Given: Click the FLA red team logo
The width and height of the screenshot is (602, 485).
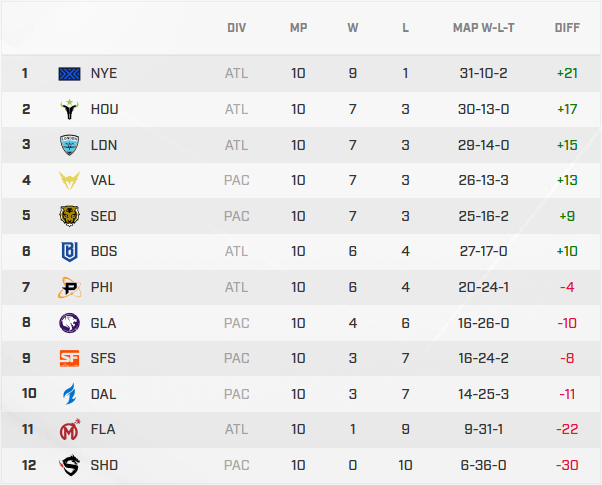Looking at the screenshot, I should pyautogui.click(x=69, y=430).
